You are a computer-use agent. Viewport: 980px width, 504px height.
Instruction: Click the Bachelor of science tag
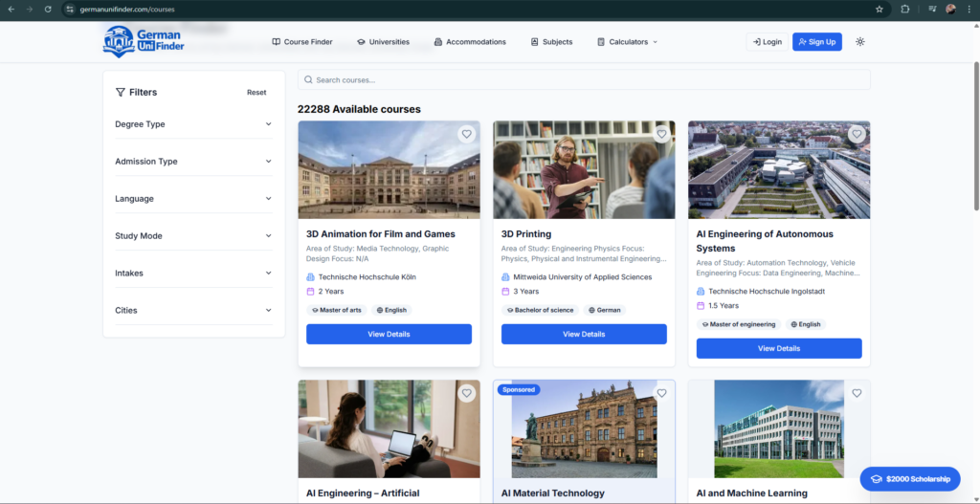click(x=540, y=310)
